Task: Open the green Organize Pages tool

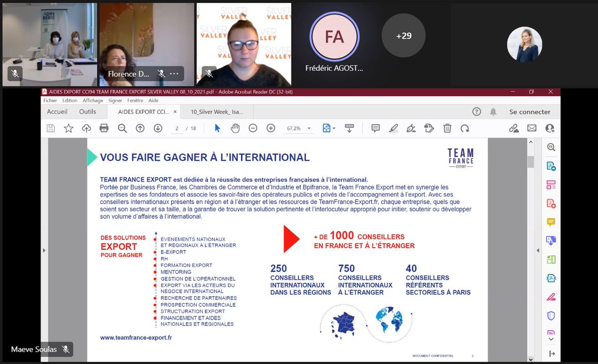Action: click(x=551, y=259)
